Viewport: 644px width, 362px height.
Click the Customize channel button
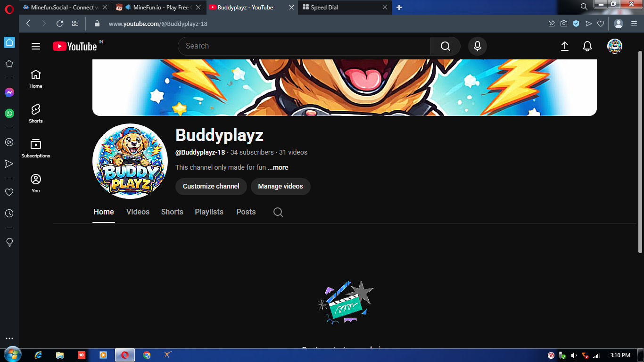pyautogui.click(x=211, y=186)
